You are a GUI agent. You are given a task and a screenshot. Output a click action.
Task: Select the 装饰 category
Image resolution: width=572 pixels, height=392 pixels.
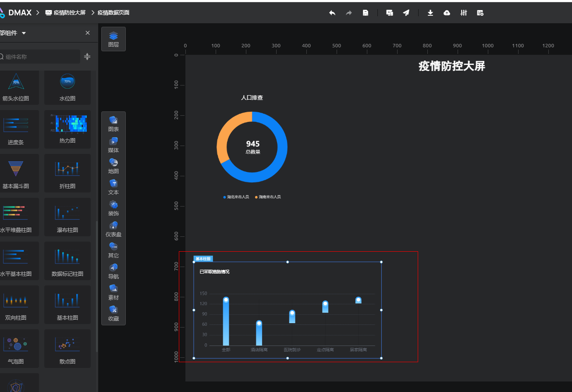click(114, 208)
